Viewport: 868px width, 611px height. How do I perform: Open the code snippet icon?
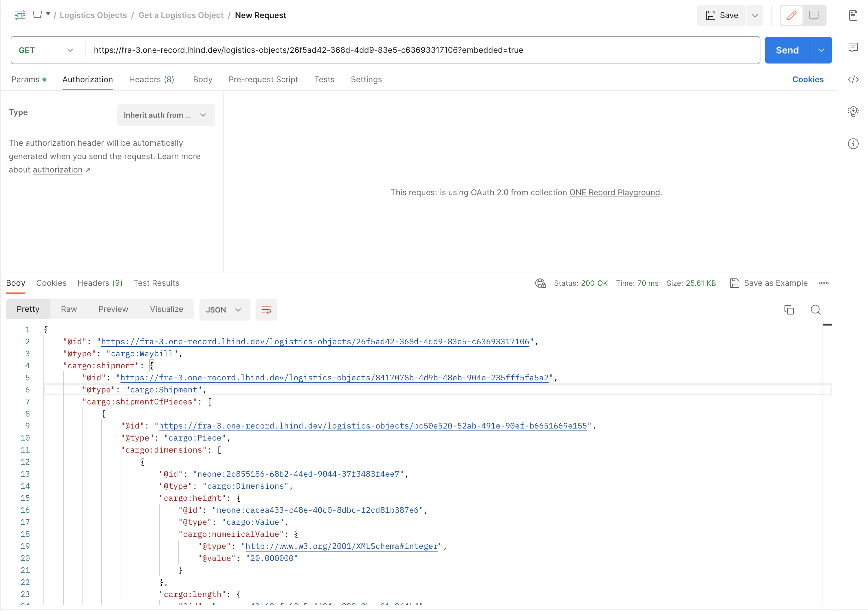(x=853, y=80)
